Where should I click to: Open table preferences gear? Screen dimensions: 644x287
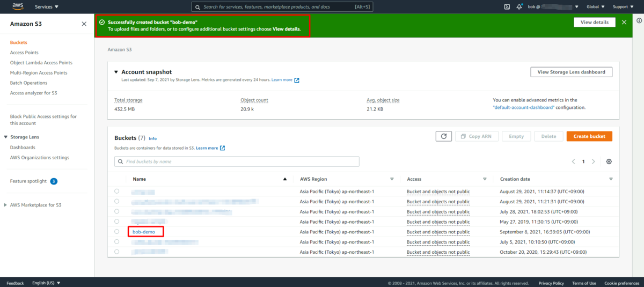pos(609,161)
